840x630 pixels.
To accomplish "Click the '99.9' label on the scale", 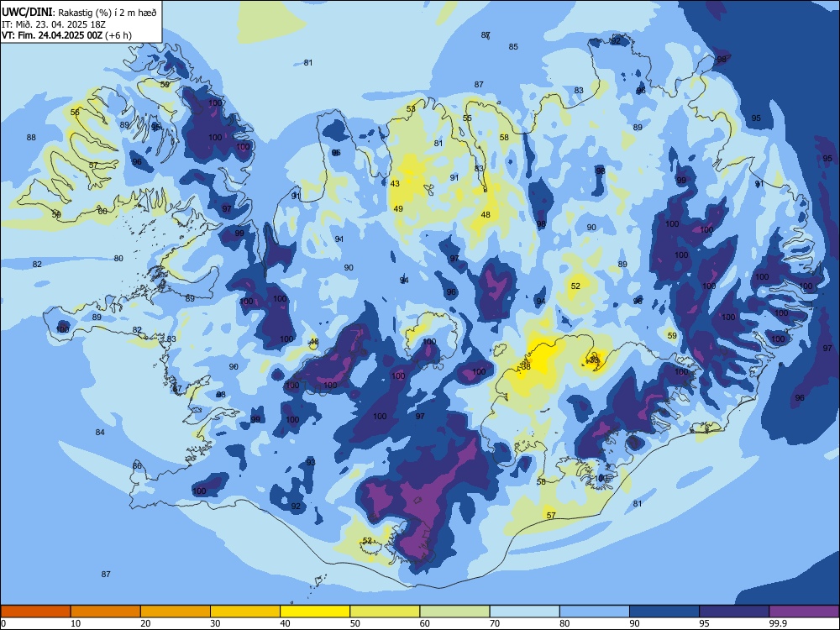I will click(777, 623).
